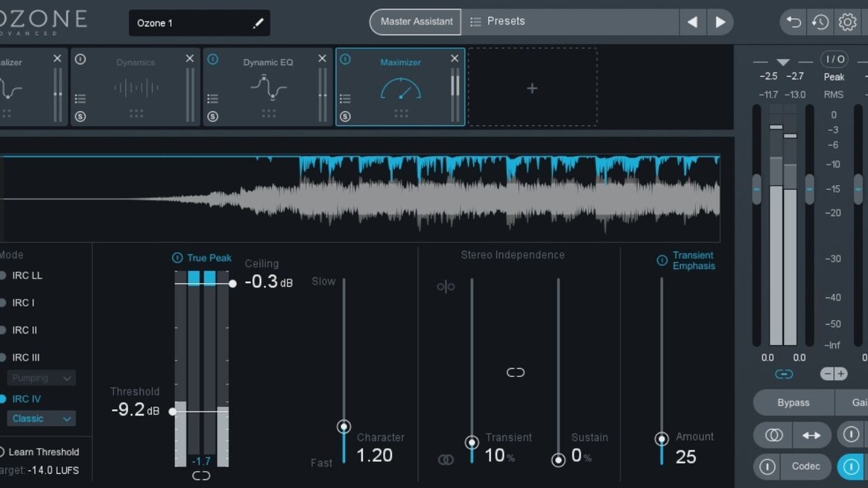Select the IRC II mode

click(18, 330)
